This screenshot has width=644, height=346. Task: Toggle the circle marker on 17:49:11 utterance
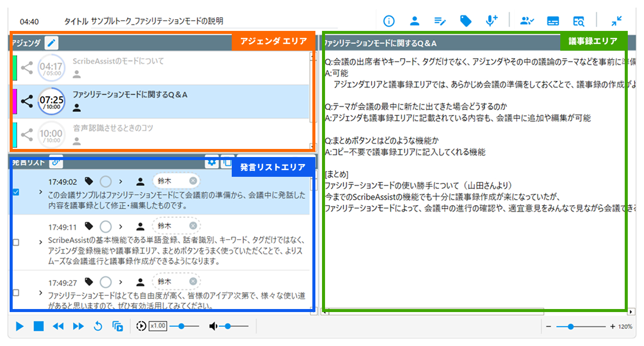(105, 226)
